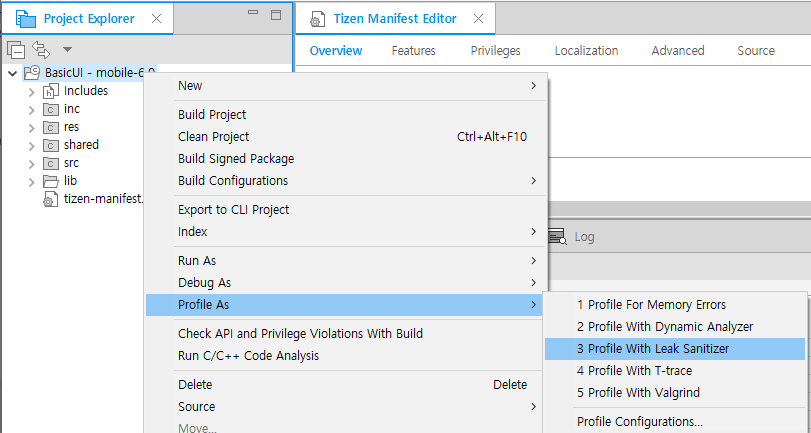Select the tizen-manifest file icon
Image resolution: width=811 pixels, height=433 pixels.
click(x=51, y=199)
